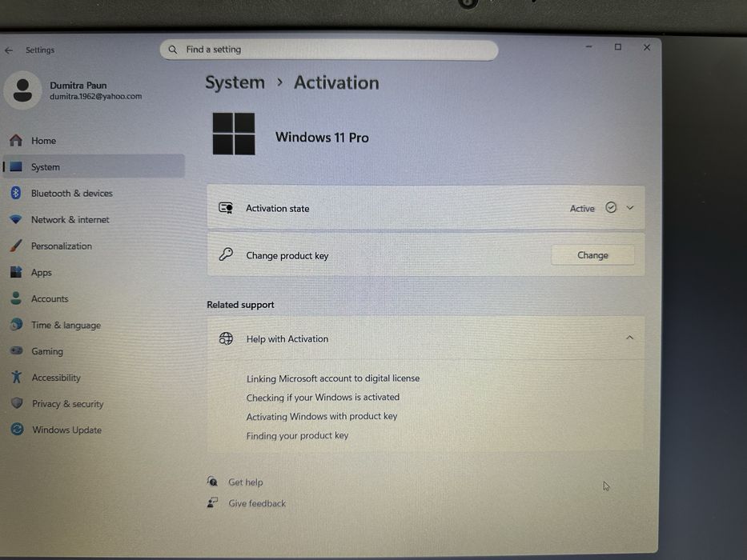Close the Settings window
Viewport: 747px width, 560px height.
[646, 47]
